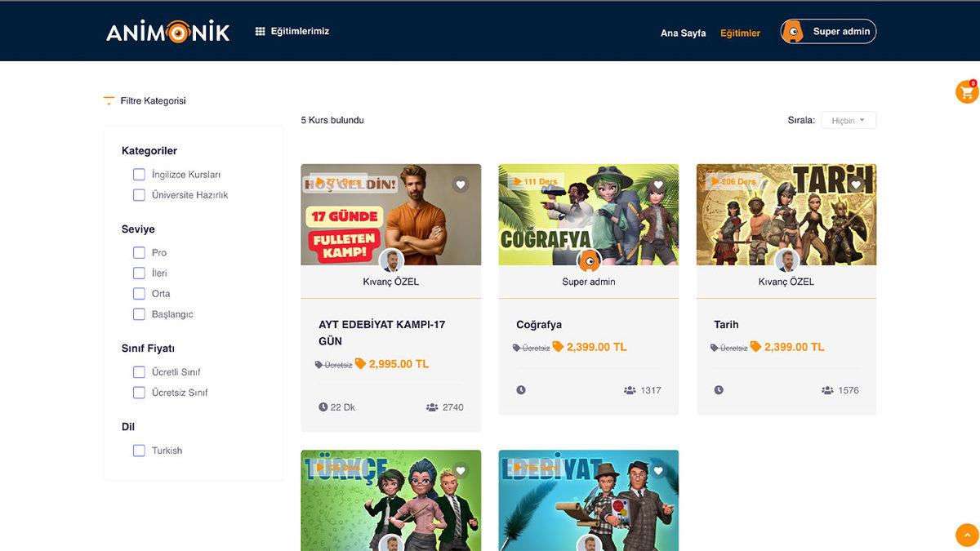980x551 pixels.
Task: Click the scroll-to-top arrow button
Action: [966, 535]
